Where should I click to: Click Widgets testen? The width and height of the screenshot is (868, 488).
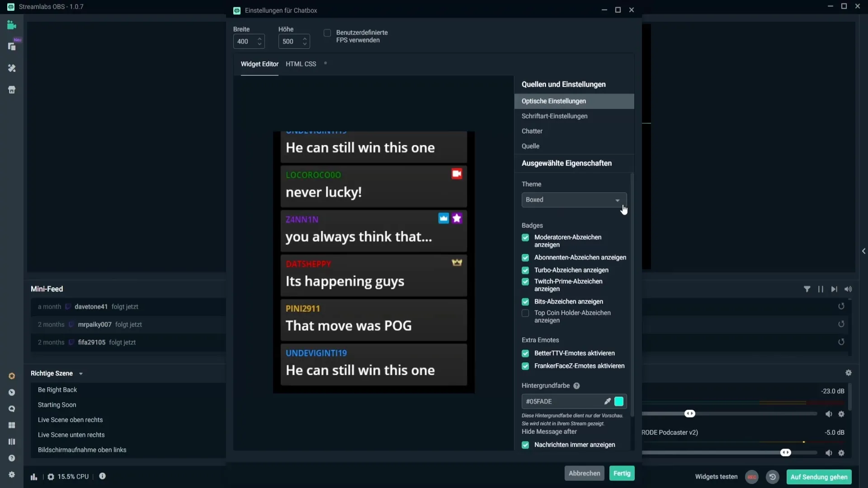pos(716,477)
